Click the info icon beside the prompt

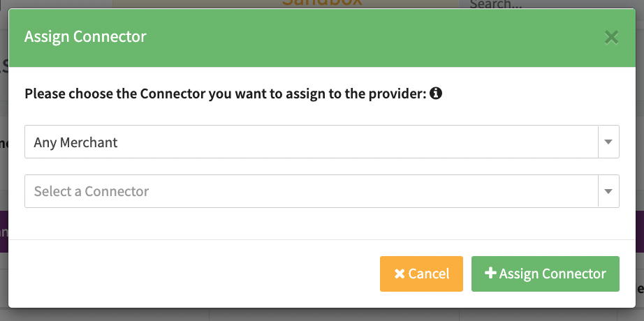point(436,94)
